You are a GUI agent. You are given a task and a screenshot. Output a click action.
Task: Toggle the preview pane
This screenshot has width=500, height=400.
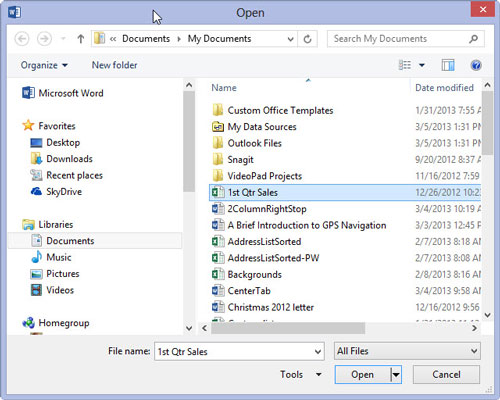pyautogui.click(x=448, y=65)
